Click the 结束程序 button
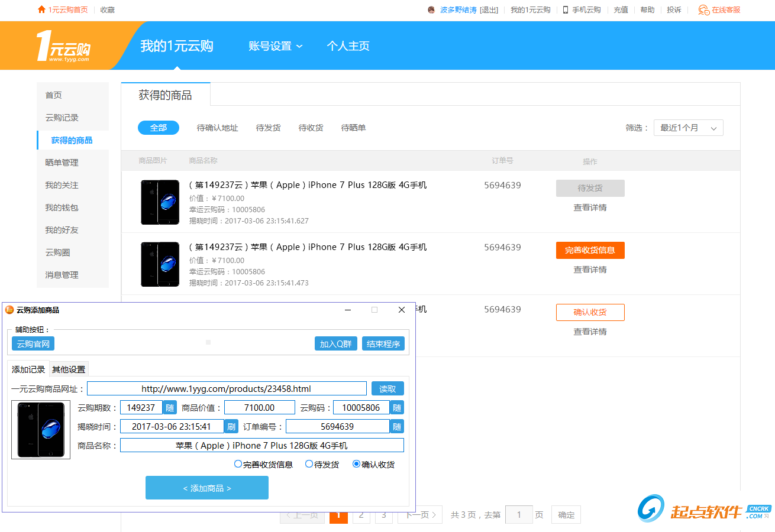This screenshot has width=775, height=532. click(383, 343)
